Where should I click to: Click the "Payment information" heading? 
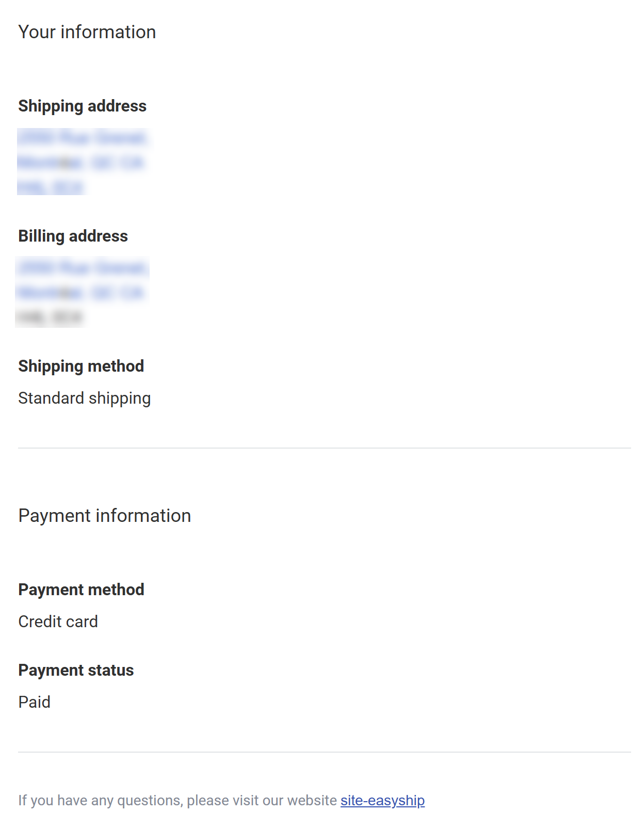pos(105,516)
